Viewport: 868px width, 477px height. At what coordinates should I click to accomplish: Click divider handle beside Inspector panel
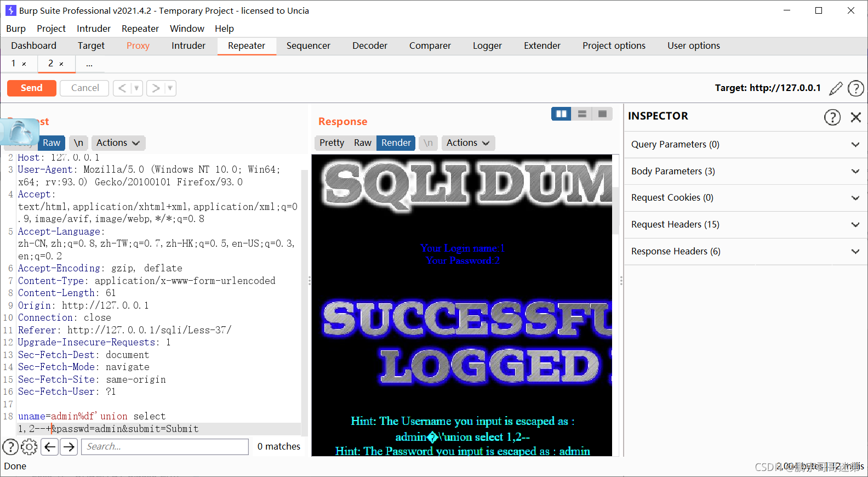(621, 281)
